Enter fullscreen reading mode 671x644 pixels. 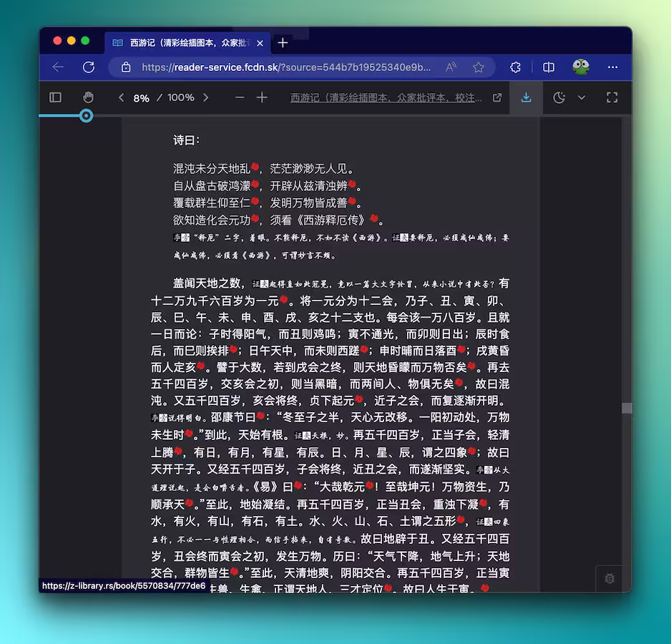pos(612,97)
